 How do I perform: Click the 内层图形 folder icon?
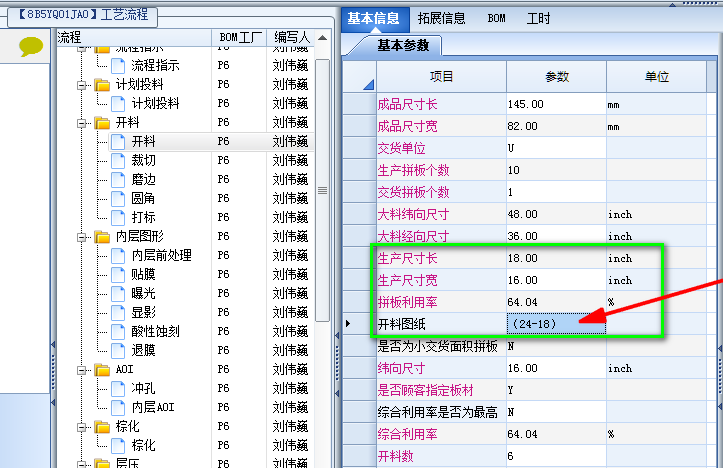(x=102, y=237)
